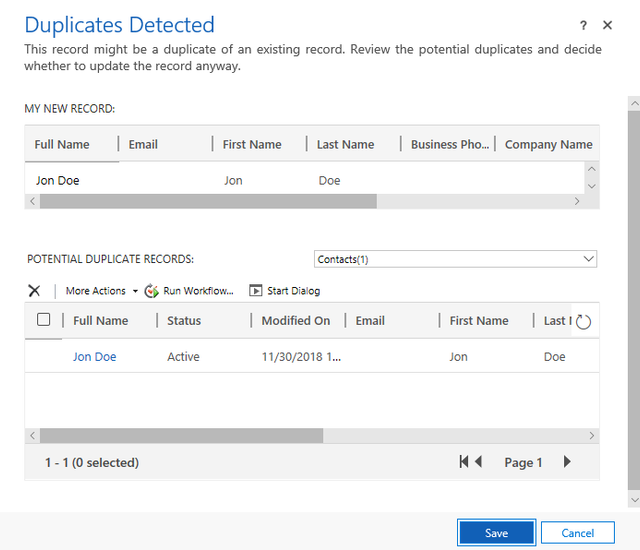
Task: Click the Start Dialog icon
Action: (256, 291)
